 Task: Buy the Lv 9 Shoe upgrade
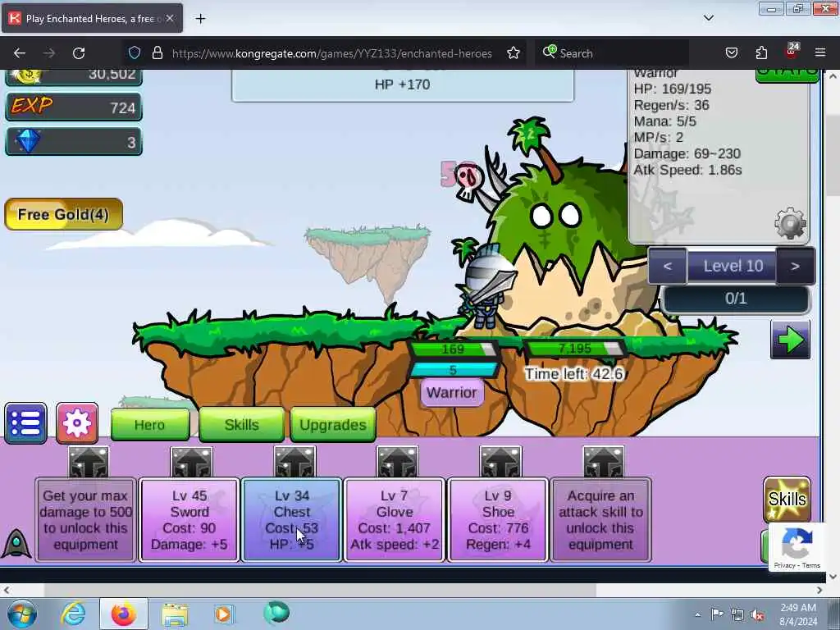pos(498,519)
